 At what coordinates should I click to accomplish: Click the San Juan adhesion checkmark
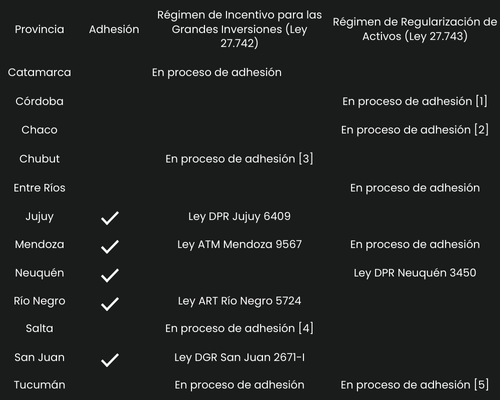point(110,360)
